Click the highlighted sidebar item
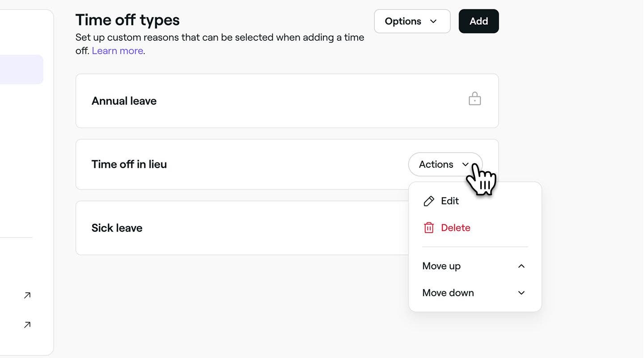 [x=21, y=69]
